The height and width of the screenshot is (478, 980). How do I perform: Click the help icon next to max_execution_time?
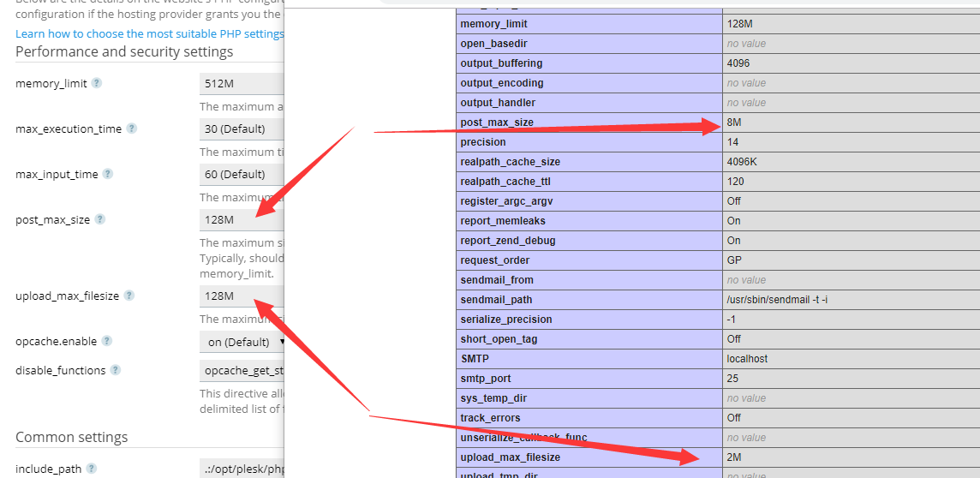click(x=131, y=129)
